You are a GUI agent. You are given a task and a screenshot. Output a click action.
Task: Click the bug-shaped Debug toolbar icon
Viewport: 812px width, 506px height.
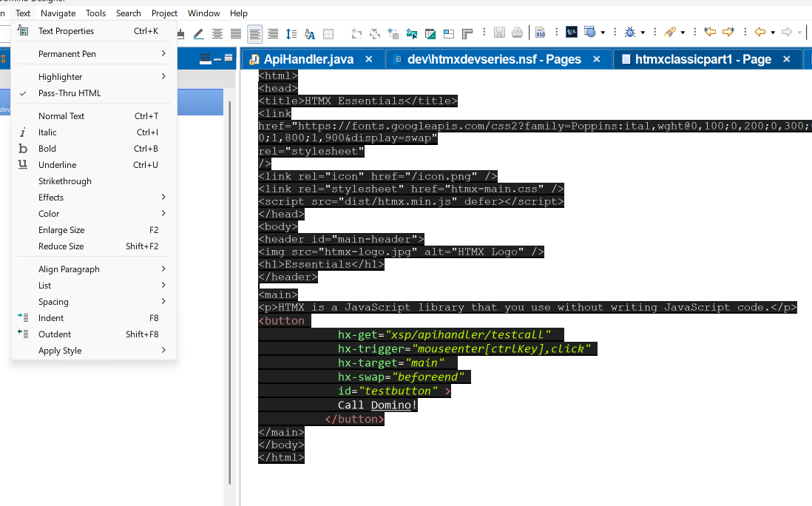click(x=630, y=33)
